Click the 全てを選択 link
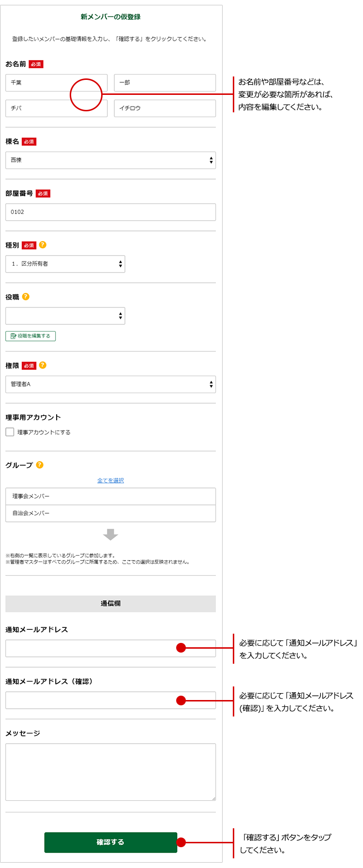 coord(110,480)
